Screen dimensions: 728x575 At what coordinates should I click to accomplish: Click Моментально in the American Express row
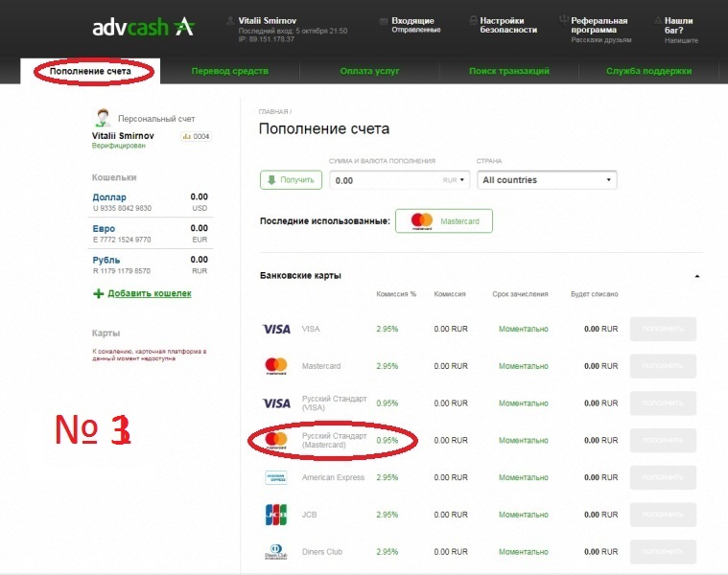(524, 477)
